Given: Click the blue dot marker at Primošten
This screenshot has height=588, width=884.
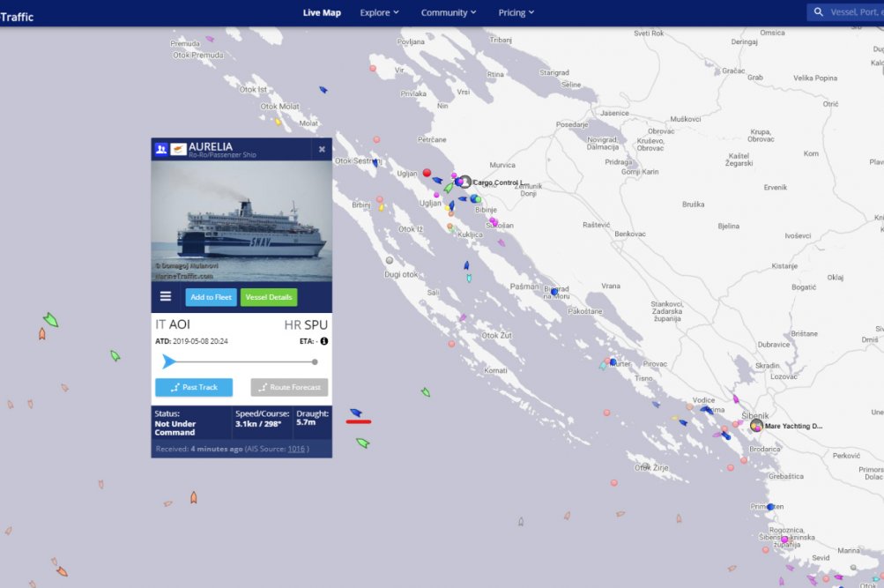Looking at the screenshot, I should [770, 507].
